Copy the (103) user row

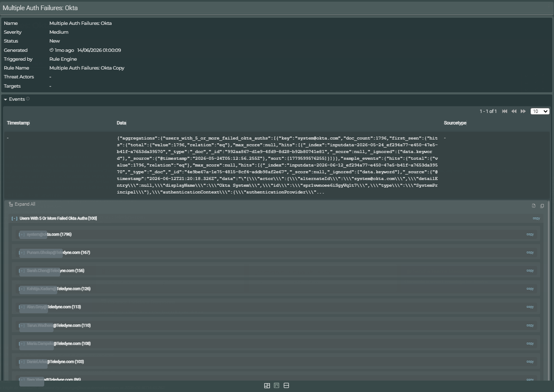coord(530,362)
